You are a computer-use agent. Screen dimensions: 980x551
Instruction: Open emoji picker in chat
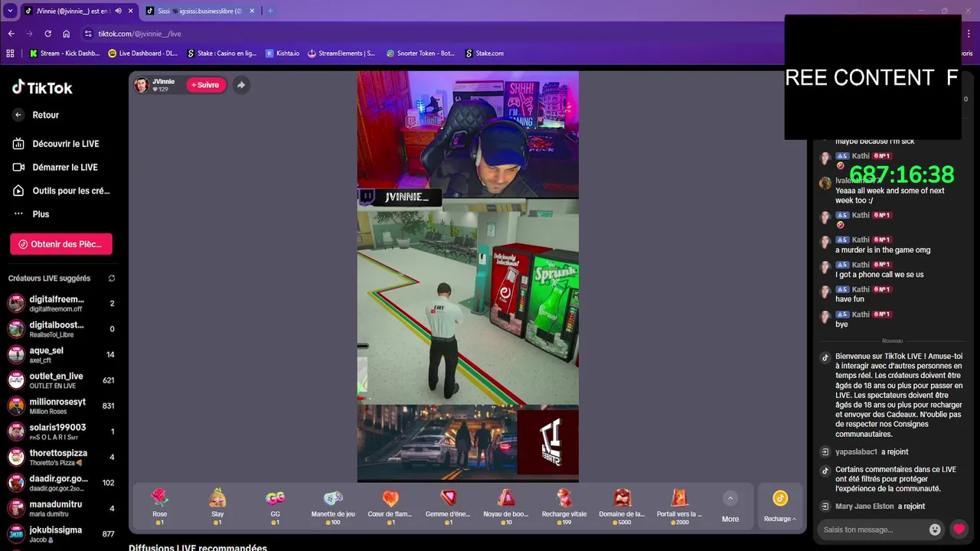(935, 530)
